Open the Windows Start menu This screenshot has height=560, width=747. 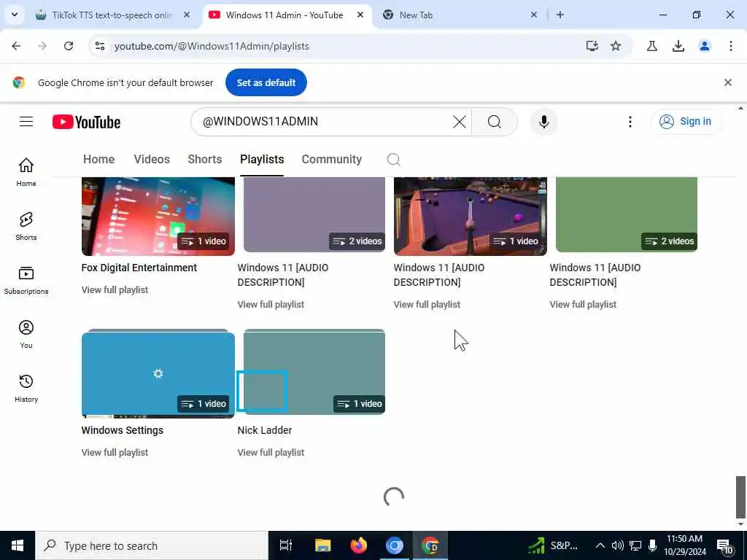point(18,545)
